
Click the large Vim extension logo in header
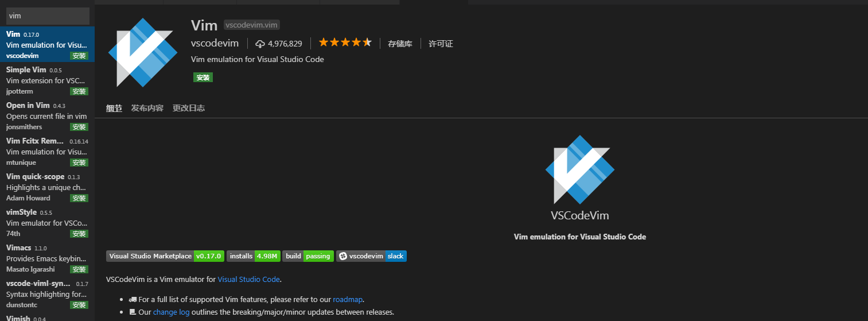coord(143,52)
